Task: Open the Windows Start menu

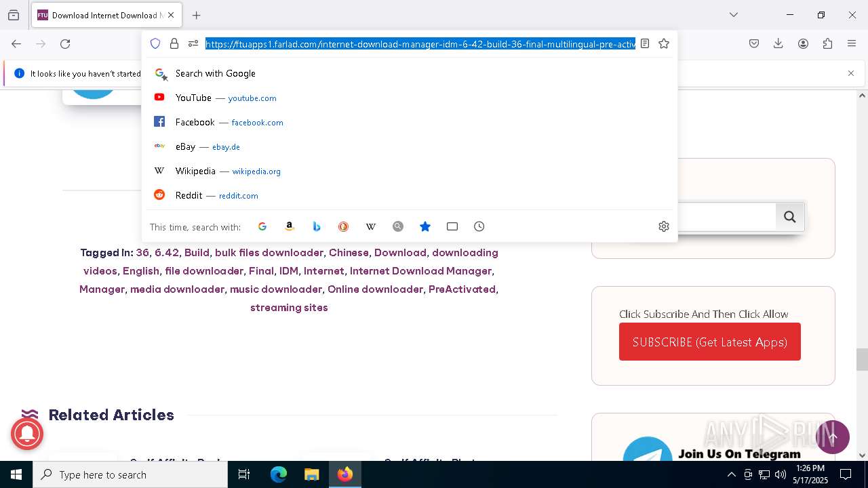Action: coord(16,474)
